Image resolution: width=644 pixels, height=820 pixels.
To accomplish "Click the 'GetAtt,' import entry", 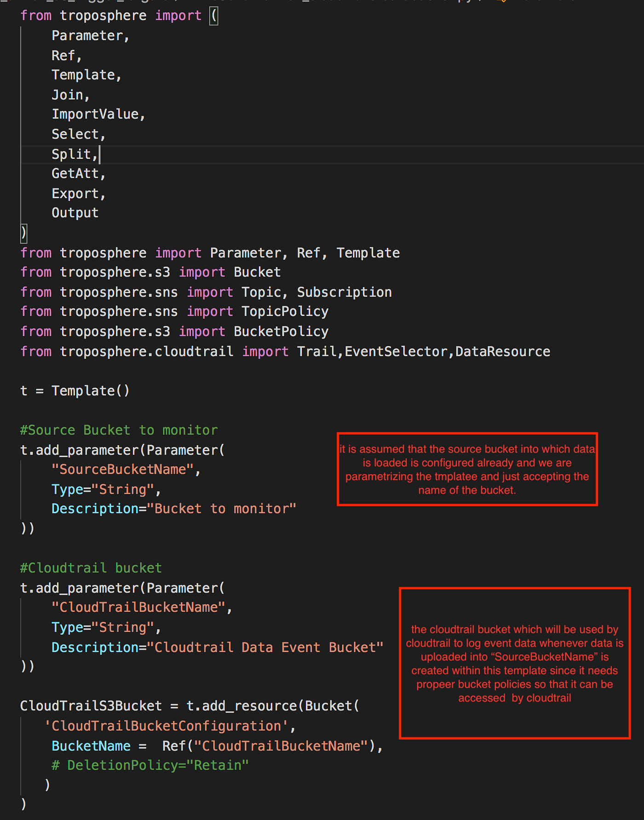I will [79, 173].
